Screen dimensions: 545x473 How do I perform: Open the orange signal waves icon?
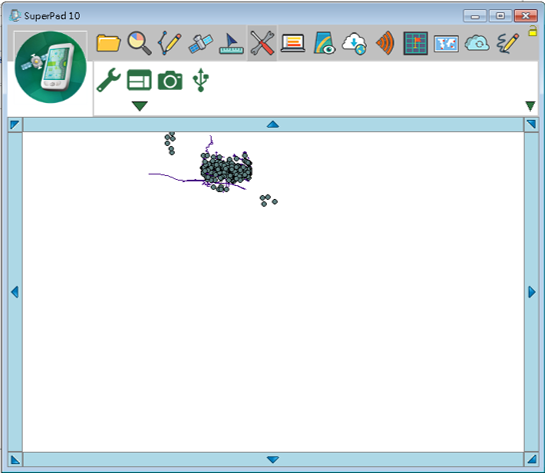click(x=385, y=43)
